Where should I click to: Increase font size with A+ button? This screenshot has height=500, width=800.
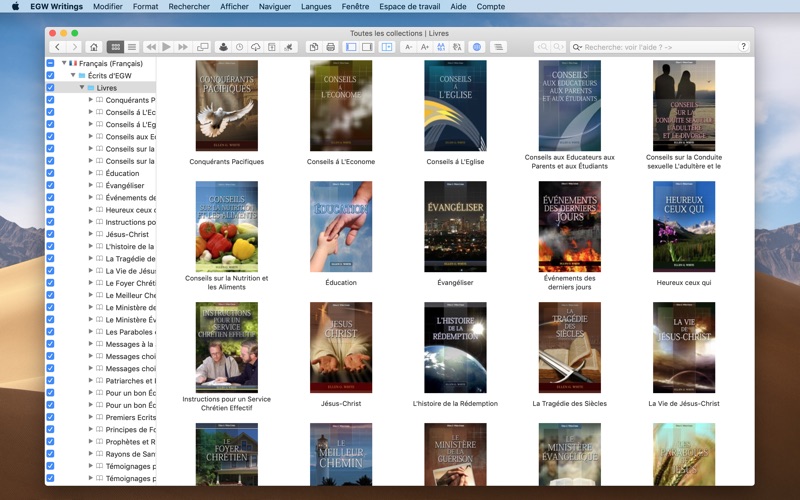tap(424, 47)
